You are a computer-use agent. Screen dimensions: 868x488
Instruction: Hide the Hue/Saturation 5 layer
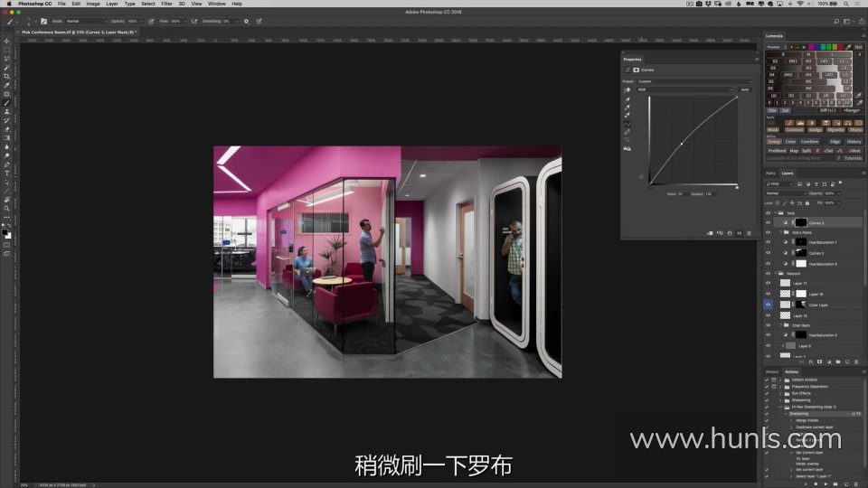point(768,334)
